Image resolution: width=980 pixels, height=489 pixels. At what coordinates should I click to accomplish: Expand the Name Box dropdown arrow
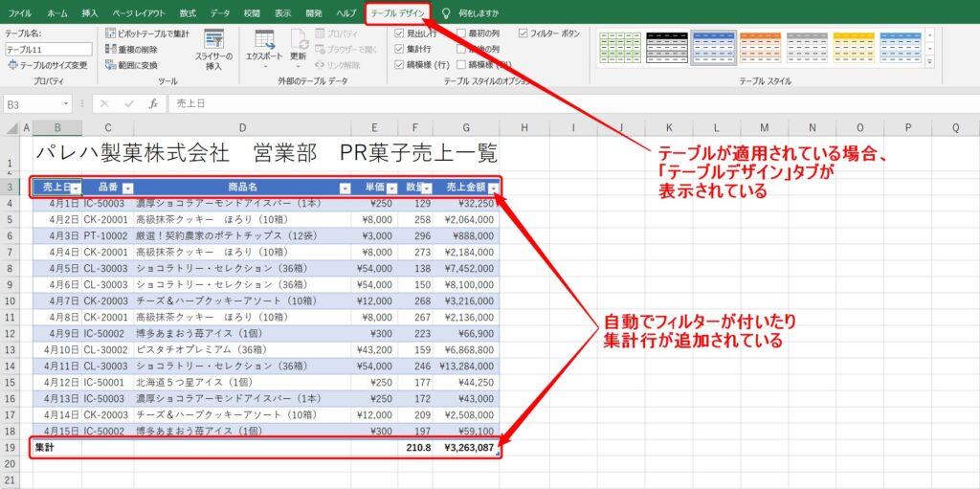tap(66, 103)
